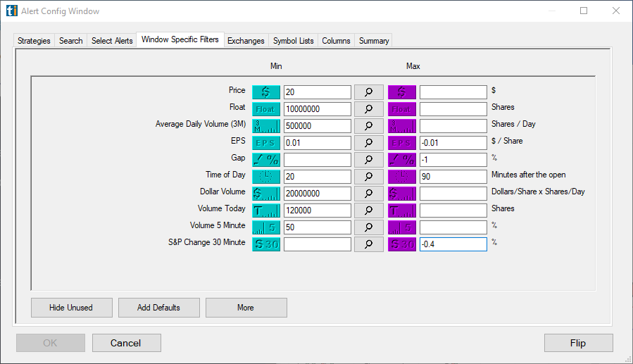Image resolution: width=633 pixels, height=364 pixels.
Task: Click the empty Min S&P Change 30 Minute field
Action: (x=318, y=244)
